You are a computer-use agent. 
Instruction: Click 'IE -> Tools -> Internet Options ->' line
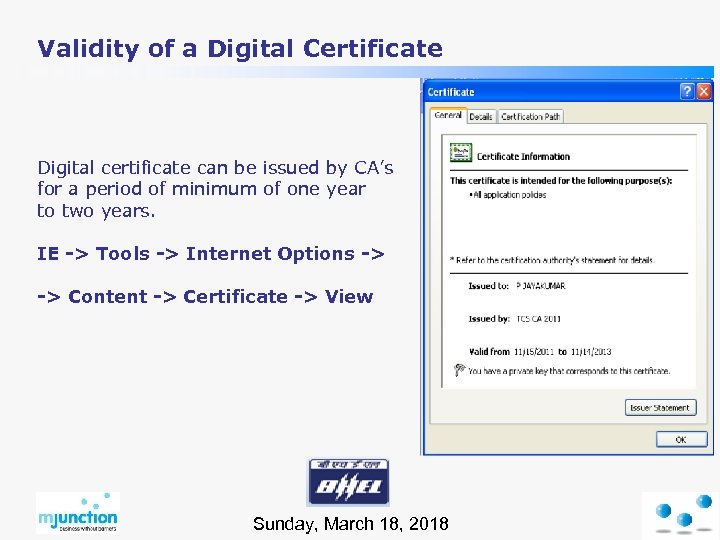click(211, 253)
